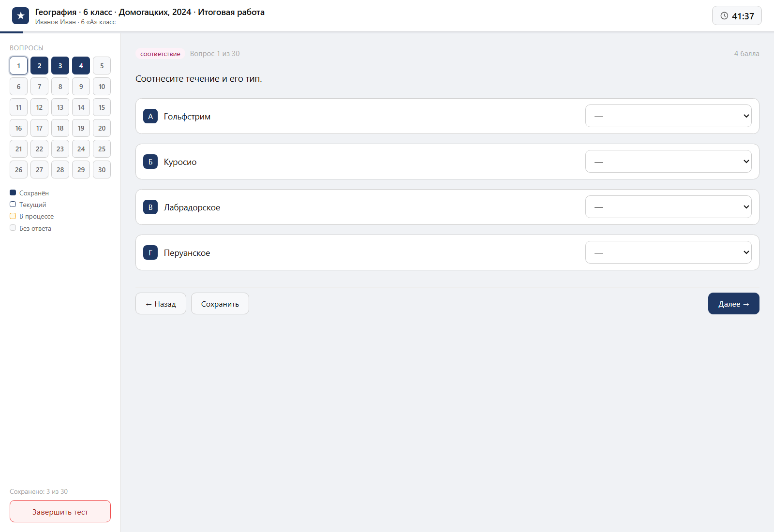This screenshot has width=774, height=532.
Task: Jump to question 10
Action: click(x=102, y=87)
